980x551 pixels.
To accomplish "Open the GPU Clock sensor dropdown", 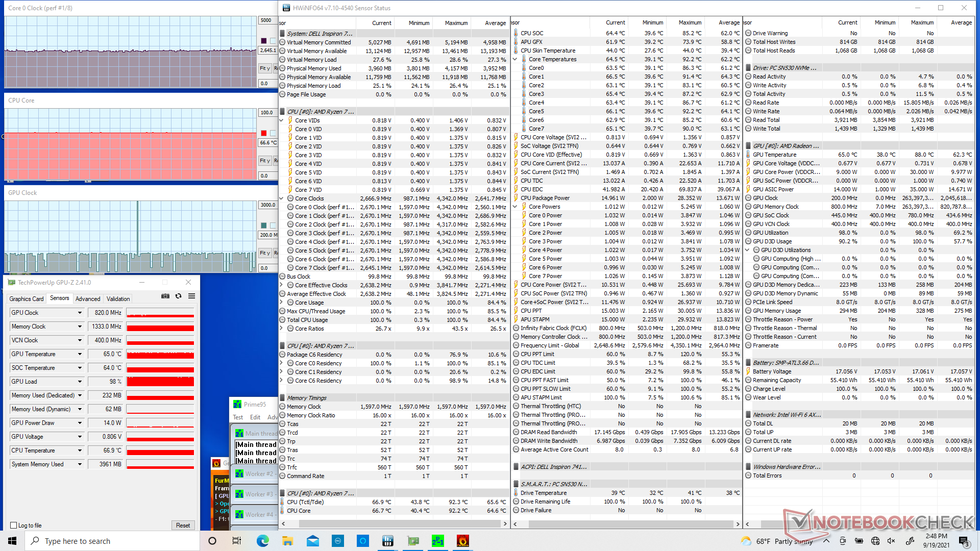I will (x=80, y=313).
